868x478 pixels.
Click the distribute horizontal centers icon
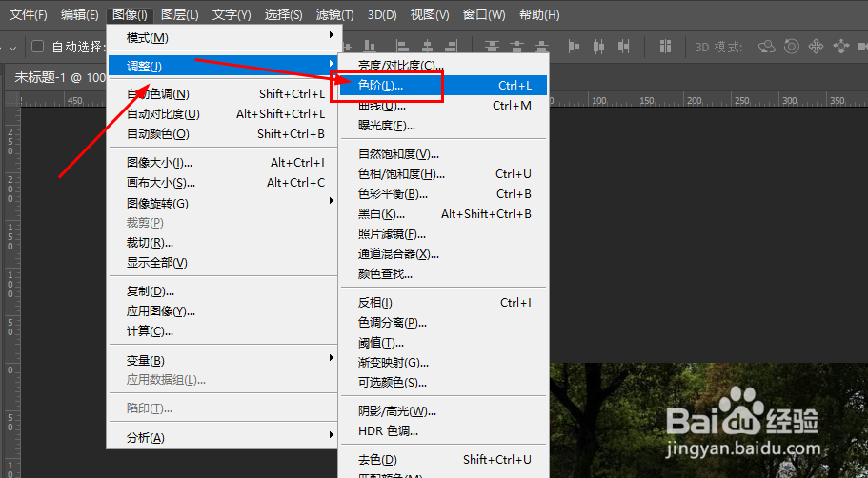coord(599,47)
